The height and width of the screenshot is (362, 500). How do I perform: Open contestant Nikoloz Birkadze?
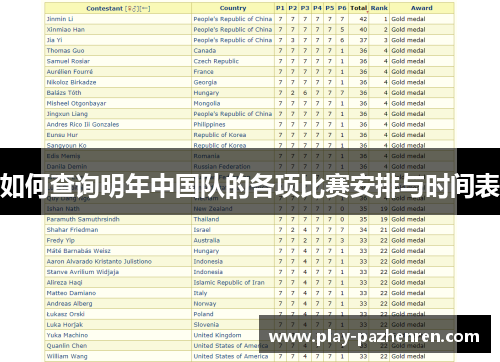point(71,82)
